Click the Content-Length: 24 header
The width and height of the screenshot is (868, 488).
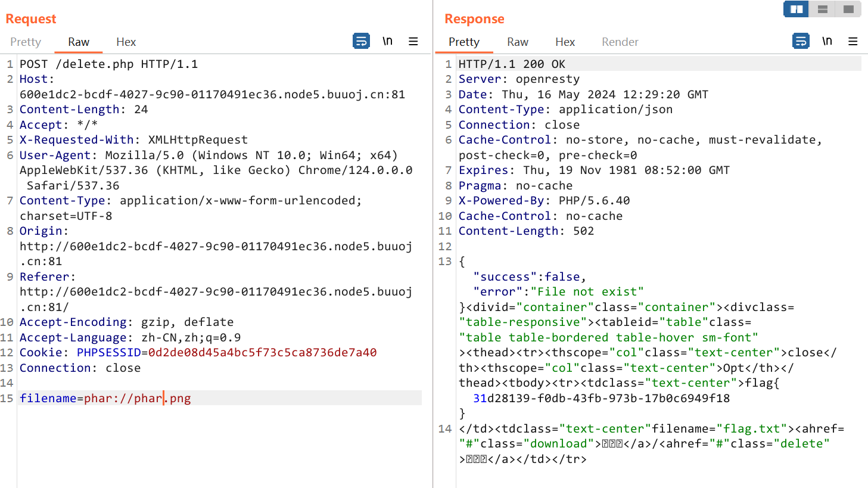click(84, 109)
